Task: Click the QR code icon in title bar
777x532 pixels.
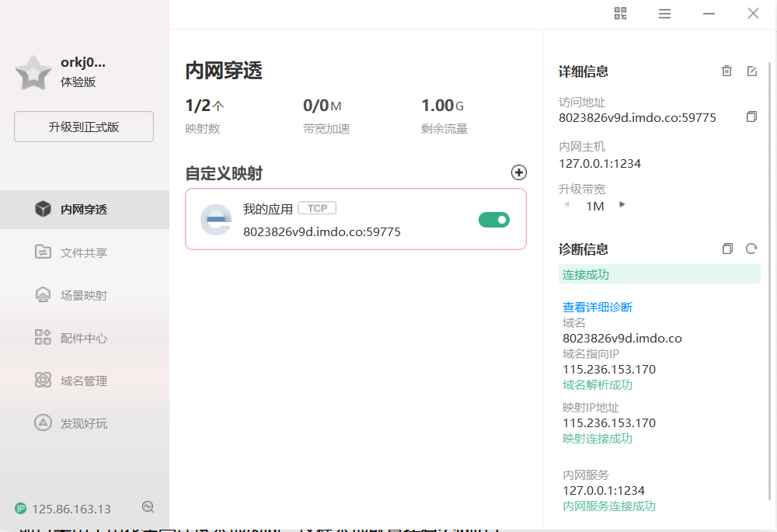Action: click(x=620, y=13)
